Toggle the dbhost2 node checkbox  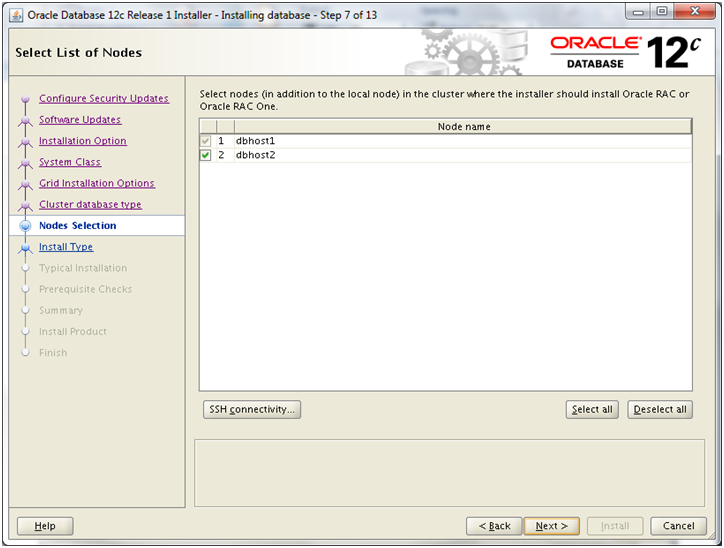pos(205,155)
